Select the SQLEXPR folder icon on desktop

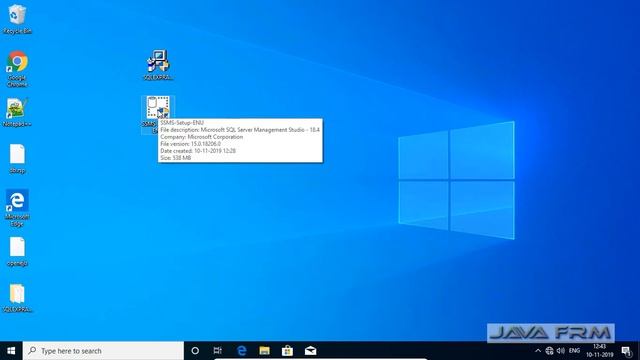pyautogui.click(x=17, y=298)
